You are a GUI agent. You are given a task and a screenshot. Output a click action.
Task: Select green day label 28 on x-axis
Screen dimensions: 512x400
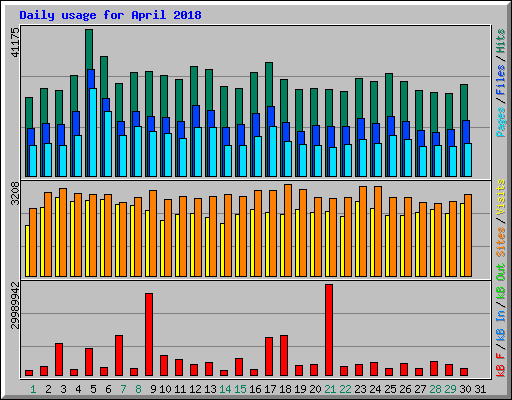pos(435,389)
